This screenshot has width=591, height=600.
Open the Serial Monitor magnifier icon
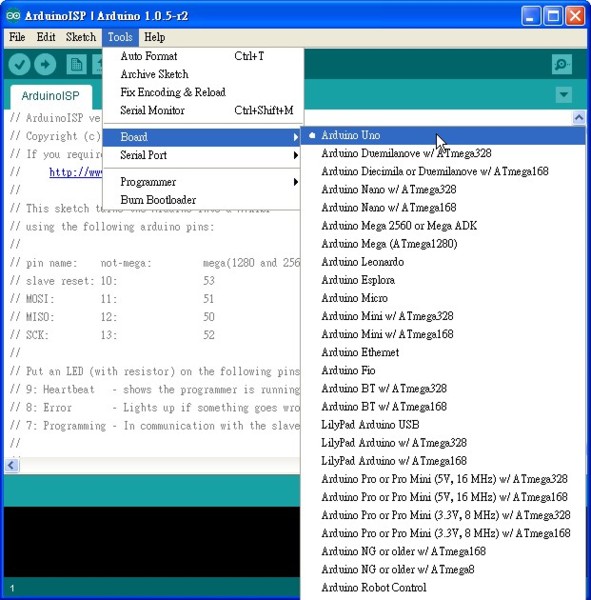[x=562, y=64]
